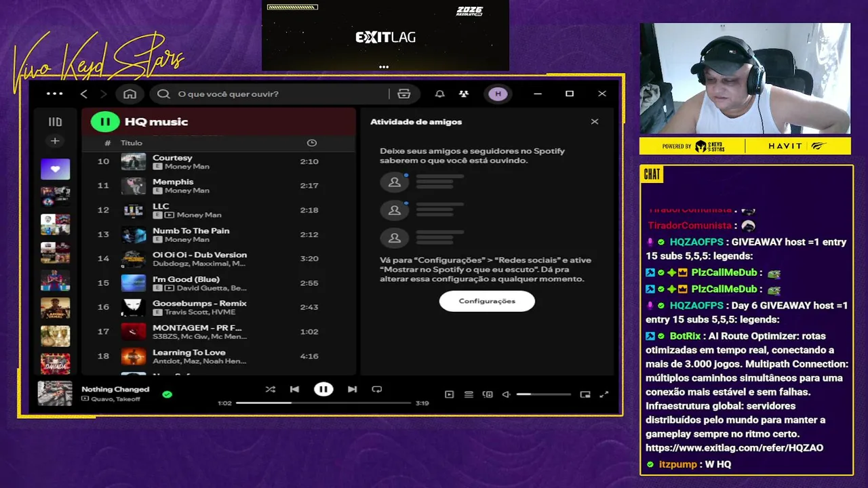Screen dimensions: 868x488
Task: Pause HQ music with green button
Action: point(105,121)
